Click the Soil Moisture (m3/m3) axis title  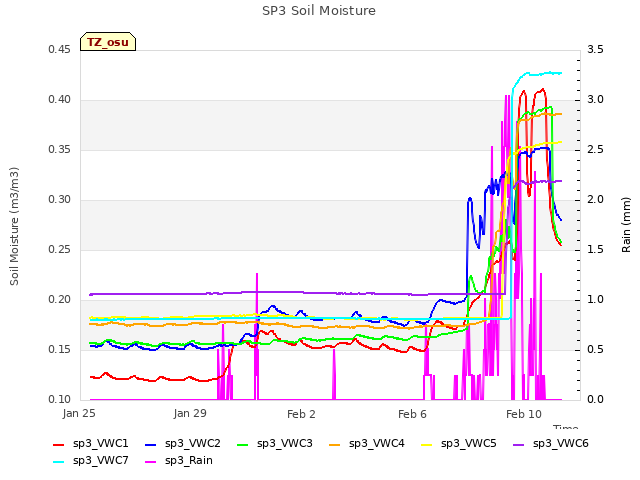tap(15, 226)
